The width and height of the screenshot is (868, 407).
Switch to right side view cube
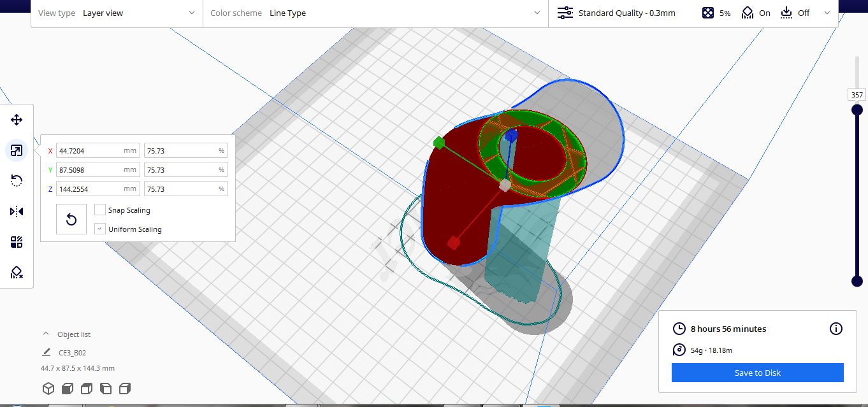(x=125, y=389)
